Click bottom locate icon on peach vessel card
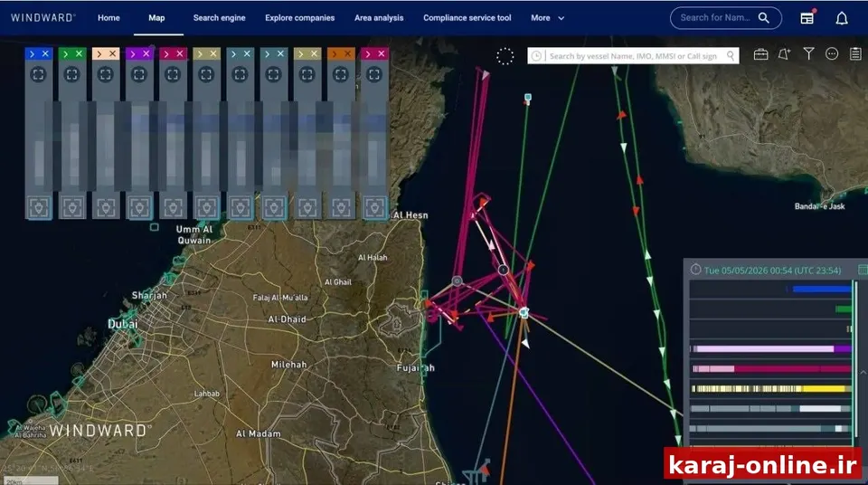 (x=106, y=207)
